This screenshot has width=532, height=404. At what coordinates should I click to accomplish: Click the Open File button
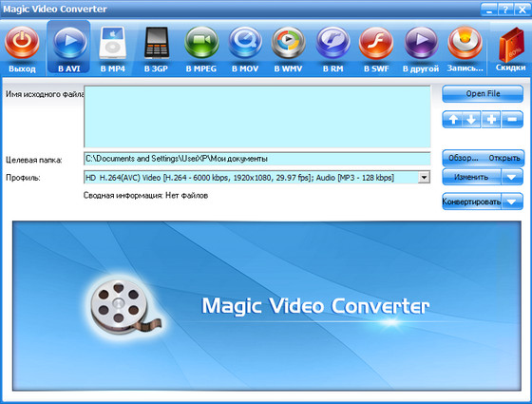pyautogui.click(x=483, y=94)
